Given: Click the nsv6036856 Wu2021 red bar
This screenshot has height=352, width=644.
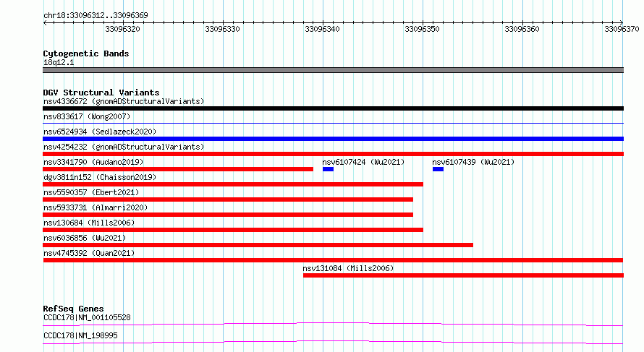Looking at the screenshot, I should pyautogui.click(x=258, y=245).
